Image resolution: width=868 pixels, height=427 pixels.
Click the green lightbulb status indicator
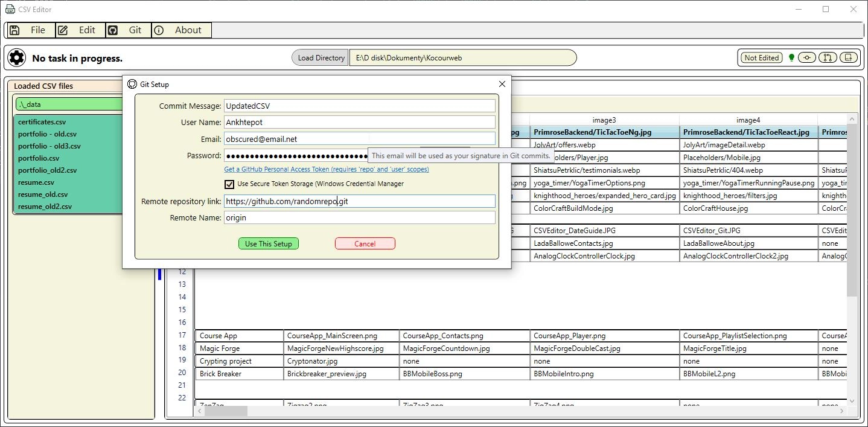pyautogui.click(x=791, y=58)
